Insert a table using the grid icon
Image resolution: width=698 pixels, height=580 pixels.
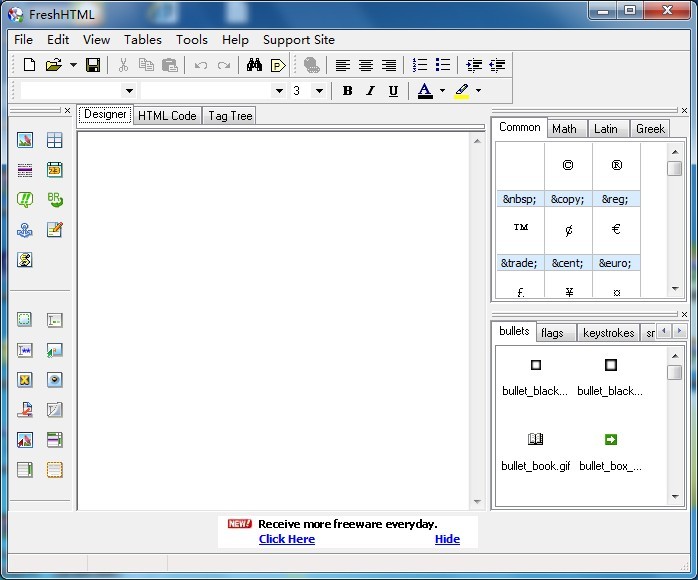(x=54, y=141)
